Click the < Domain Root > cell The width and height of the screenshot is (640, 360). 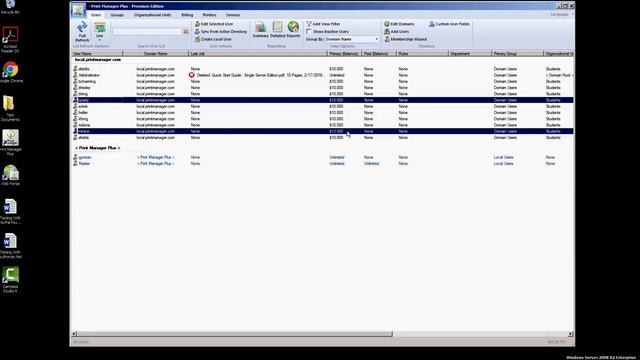click(559, 75)
